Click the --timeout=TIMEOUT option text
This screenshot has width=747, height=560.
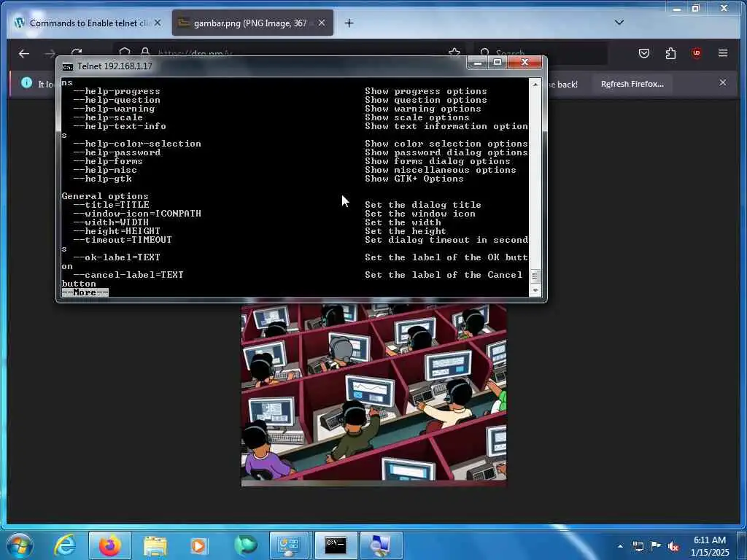123,240
